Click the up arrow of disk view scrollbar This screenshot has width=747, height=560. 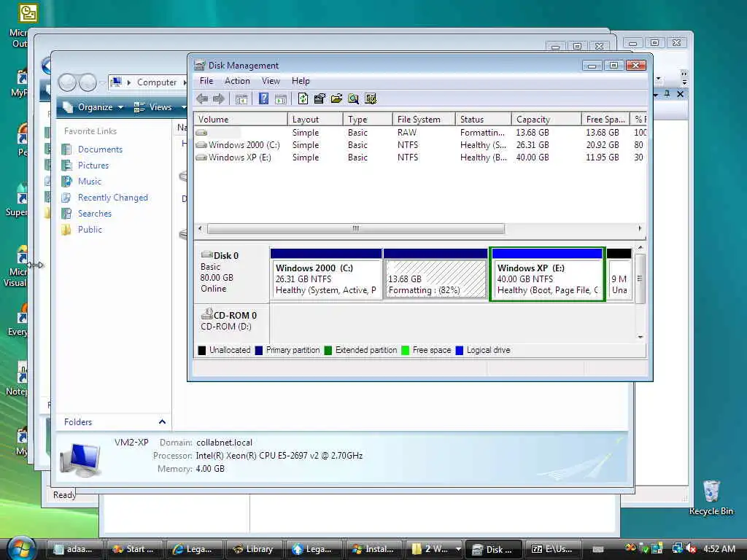click(x=640, y=248)
